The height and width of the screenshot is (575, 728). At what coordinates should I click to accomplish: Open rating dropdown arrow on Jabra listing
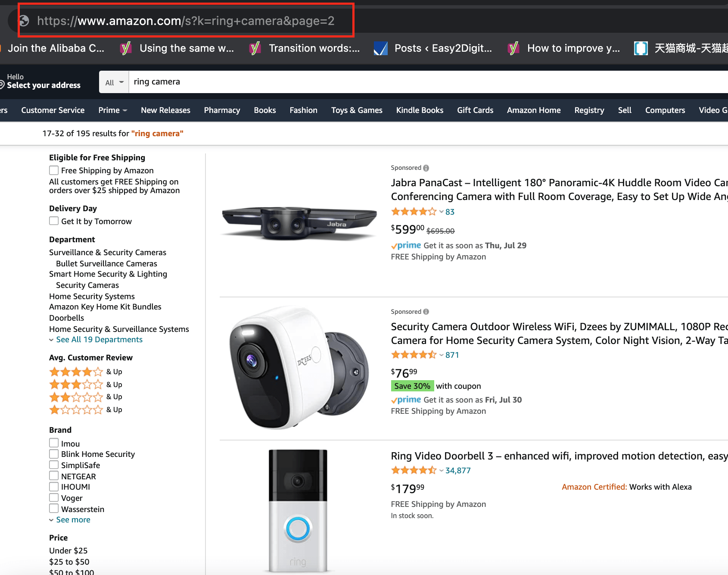(x=442, y=212)
